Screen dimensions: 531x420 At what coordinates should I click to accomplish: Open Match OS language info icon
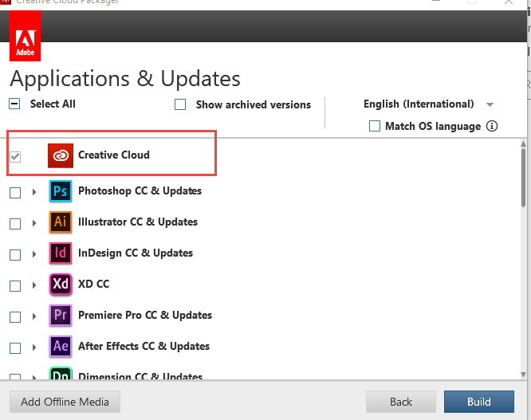click(x=492, y=126)
